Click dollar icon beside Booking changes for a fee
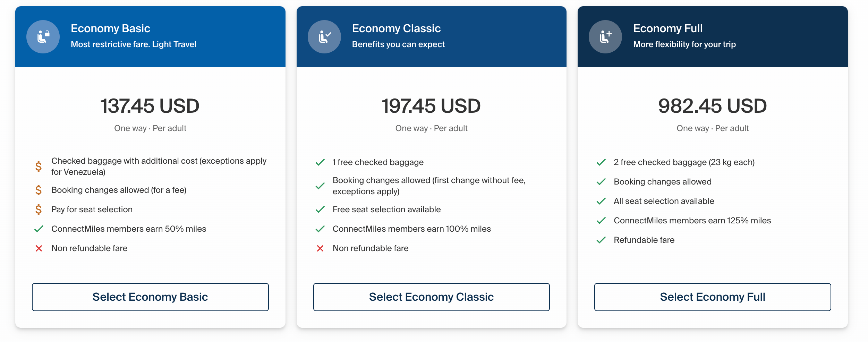The image size is (868, 342). coord(39,190)
